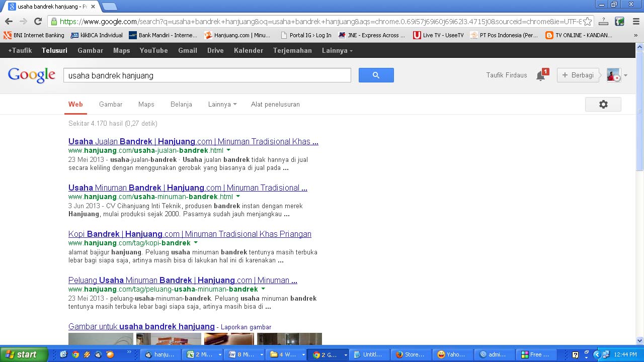Click the system clock showing 12:44 PM
Screen dimensions: 644x362
[625, 354]
